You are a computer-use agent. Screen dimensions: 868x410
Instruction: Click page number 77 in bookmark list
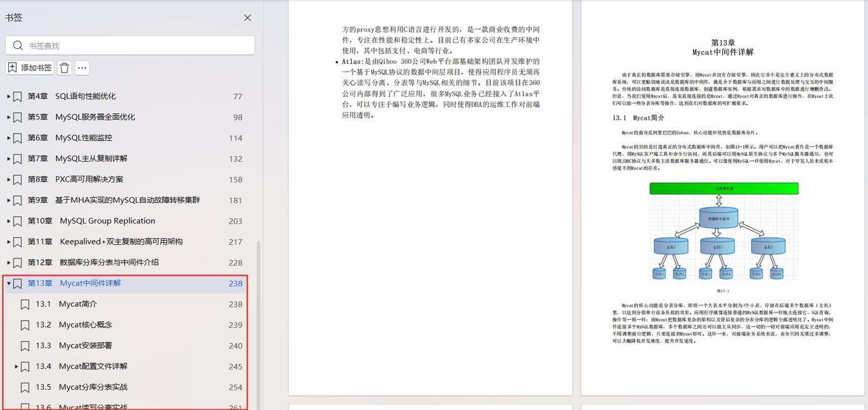[x=238, y=97]
